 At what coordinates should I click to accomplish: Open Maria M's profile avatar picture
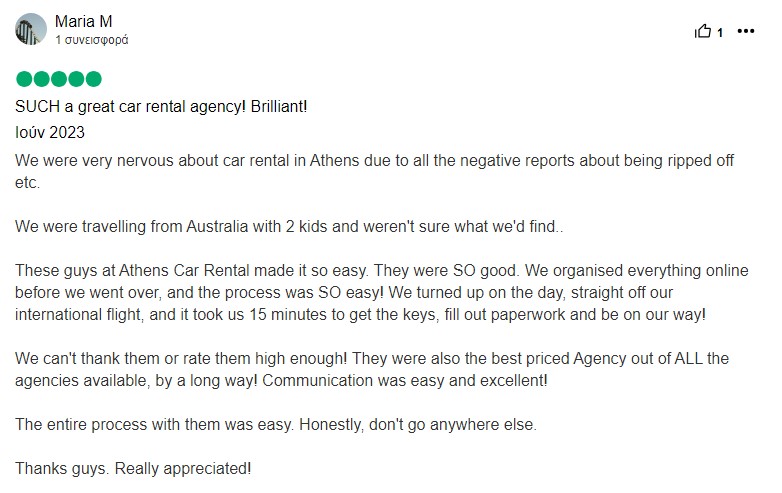tap(31, 29)
